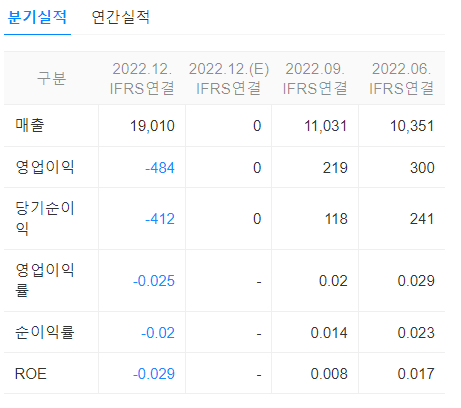This screenshot has width=461, height=408.
Task: Select the 매출 value 11,031
Action: 326,126
